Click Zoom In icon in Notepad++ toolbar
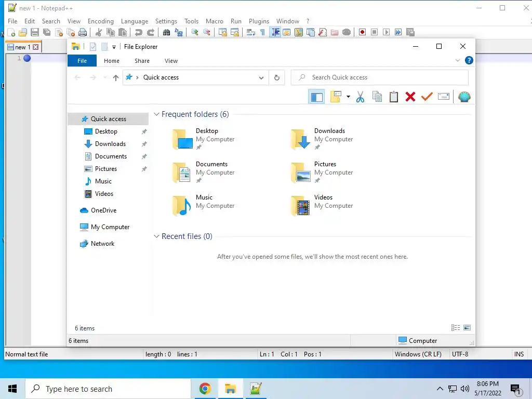The width and height of the screenshot is (532, 399). pyautogui.click(x=195, y=33)
